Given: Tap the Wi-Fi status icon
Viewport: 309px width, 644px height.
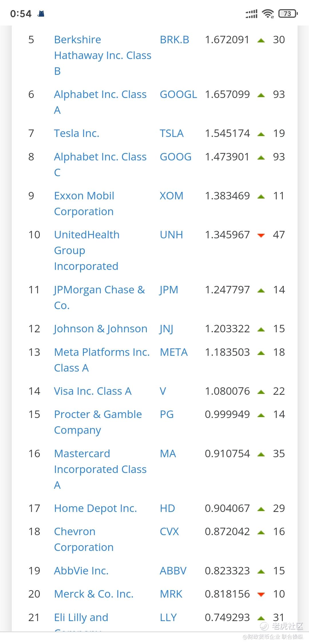Looking at the screenshot, I should pos(268,13).
